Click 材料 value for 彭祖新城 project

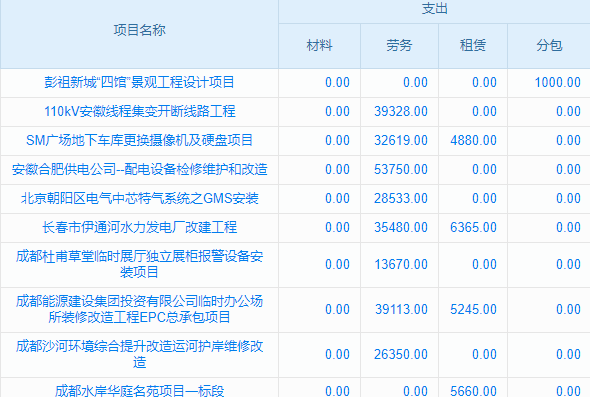(x=338, y=82)
